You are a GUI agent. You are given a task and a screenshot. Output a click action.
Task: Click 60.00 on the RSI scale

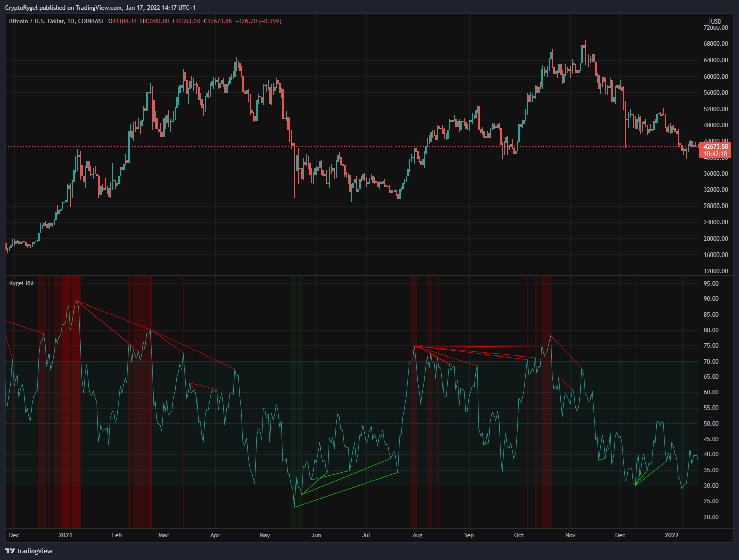click(x=711, y=392)
